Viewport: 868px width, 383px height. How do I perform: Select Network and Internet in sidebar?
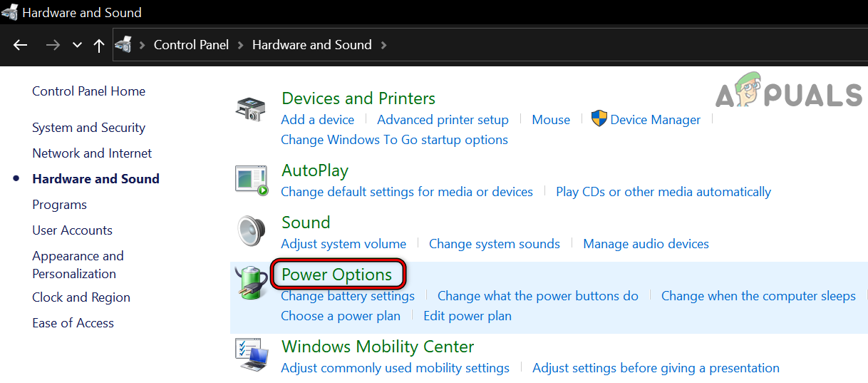92,153
